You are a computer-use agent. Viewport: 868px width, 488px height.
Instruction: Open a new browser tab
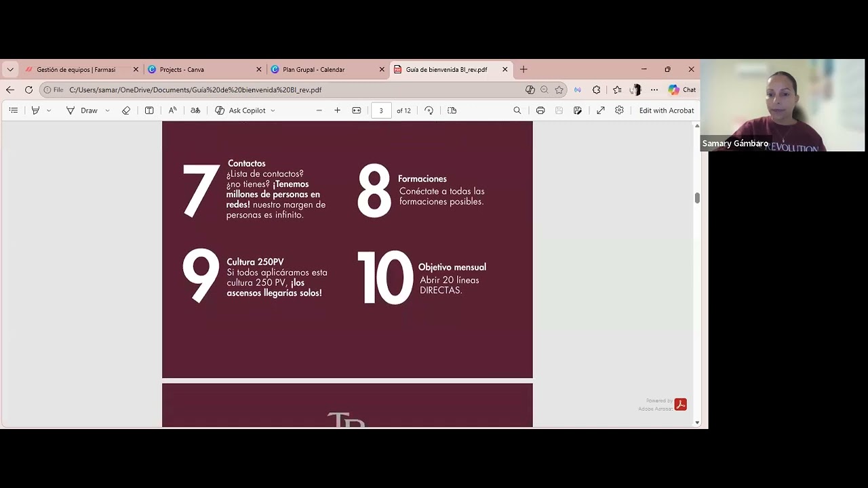pyautogui.click(x=523, y=69)
